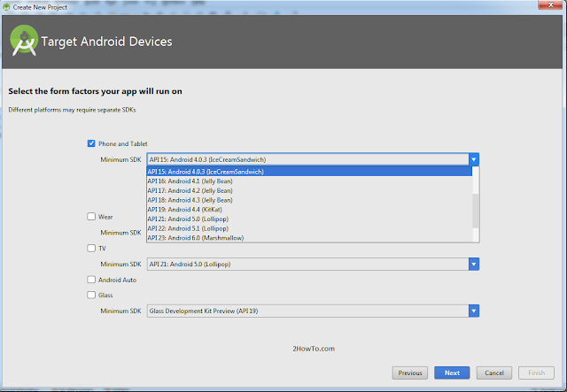Click the Android Auto label text
This screenshot has width=567, height=392.
tap(117, 280)
